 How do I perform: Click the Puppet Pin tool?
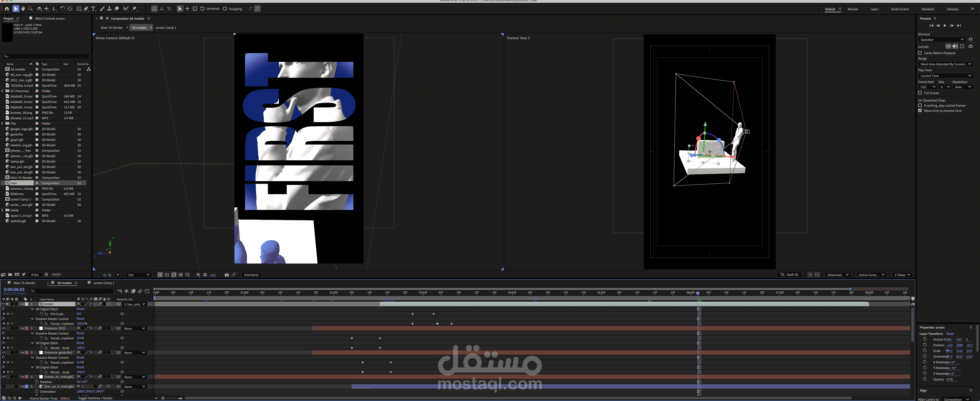134,8
